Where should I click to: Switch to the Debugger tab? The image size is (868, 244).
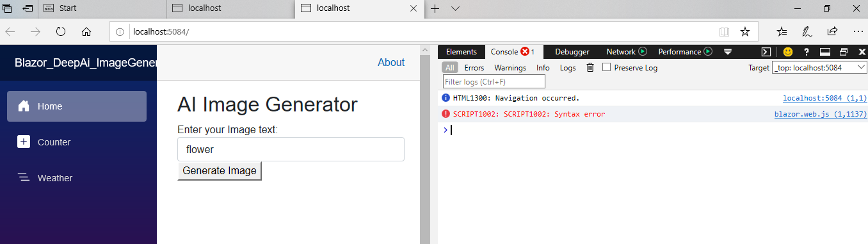pyautogui.click(x=572, y=52)
